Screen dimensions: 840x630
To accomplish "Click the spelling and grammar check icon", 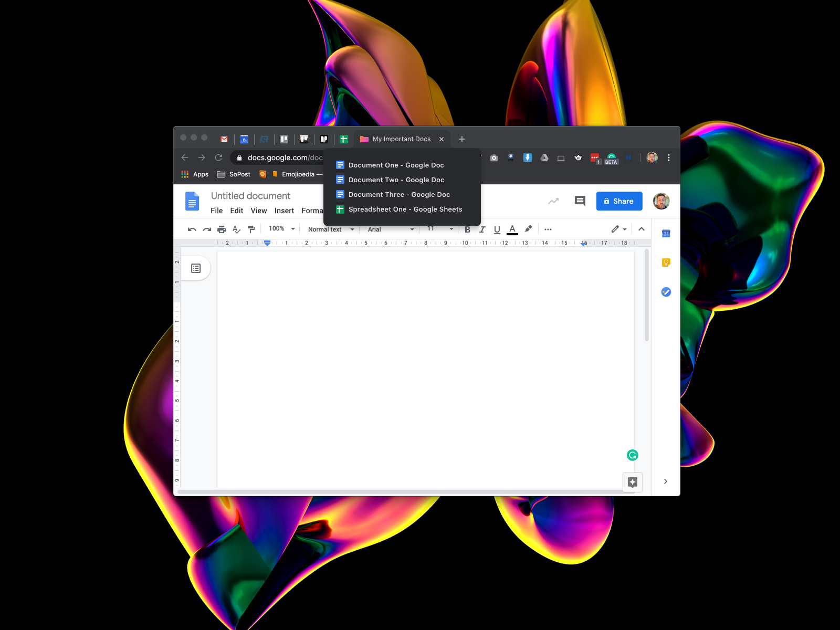I will coord(236,229).
